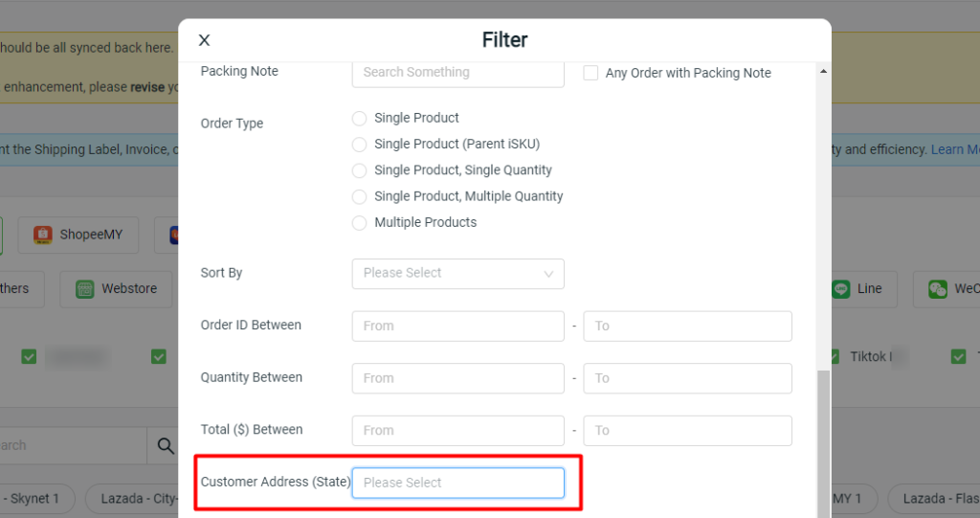Tick Any Order with Packing Note checkbox

click(x=590, y=73)
